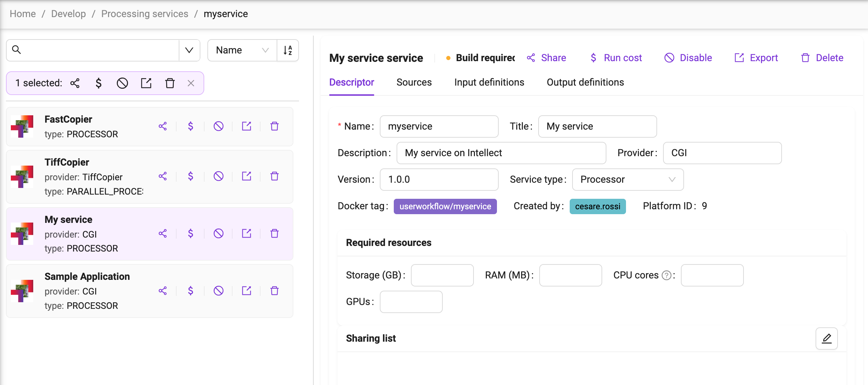Disable the Sample Application service via its icon
The height and width of the screenshot is (385, 868).
pyautogui.click(x=219, y=291)
